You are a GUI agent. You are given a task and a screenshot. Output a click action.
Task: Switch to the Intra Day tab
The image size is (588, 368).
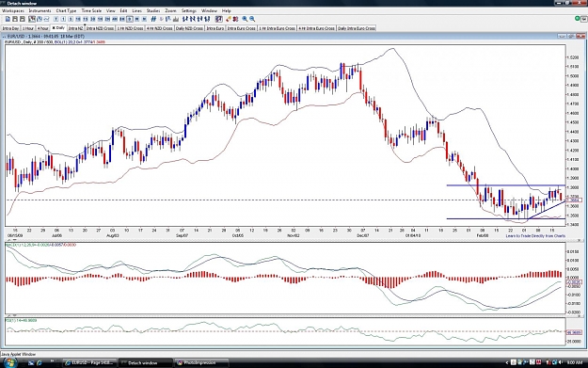[x=10, y=28]
